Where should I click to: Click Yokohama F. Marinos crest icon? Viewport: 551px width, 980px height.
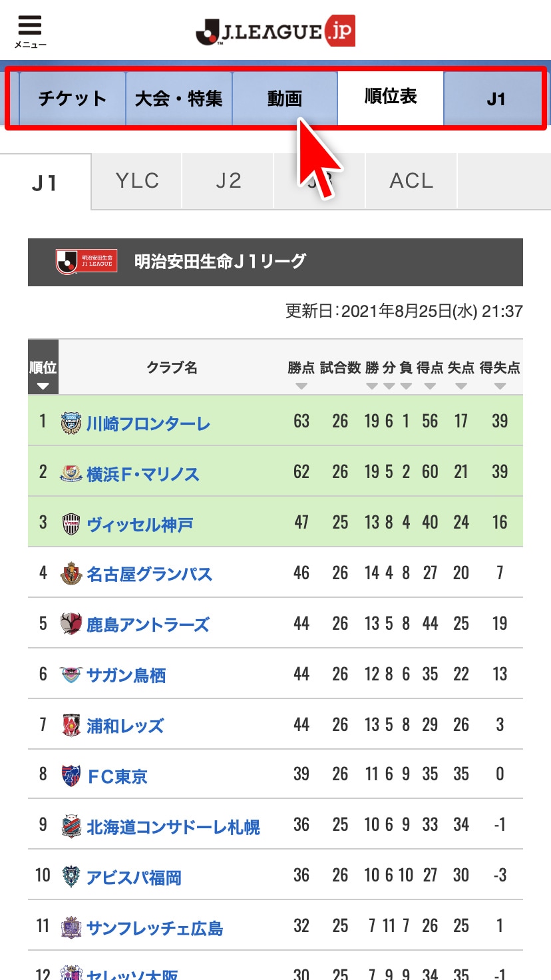pos(71,473)
